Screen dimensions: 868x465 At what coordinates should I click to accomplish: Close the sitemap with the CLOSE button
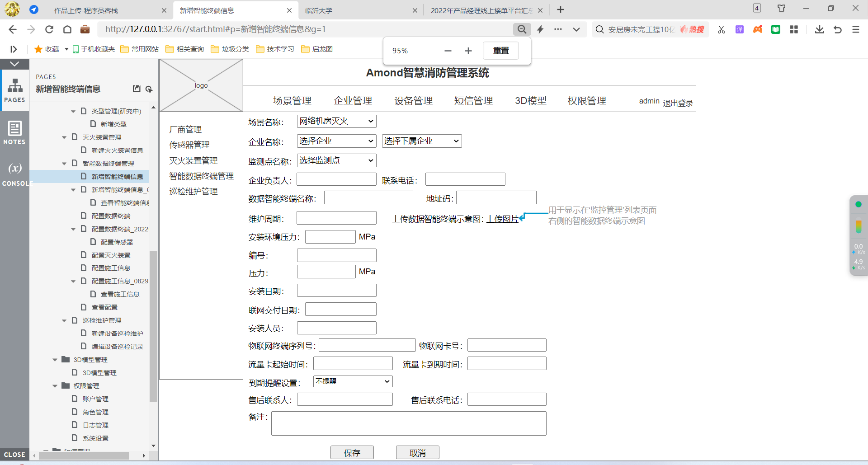point(14,455)
